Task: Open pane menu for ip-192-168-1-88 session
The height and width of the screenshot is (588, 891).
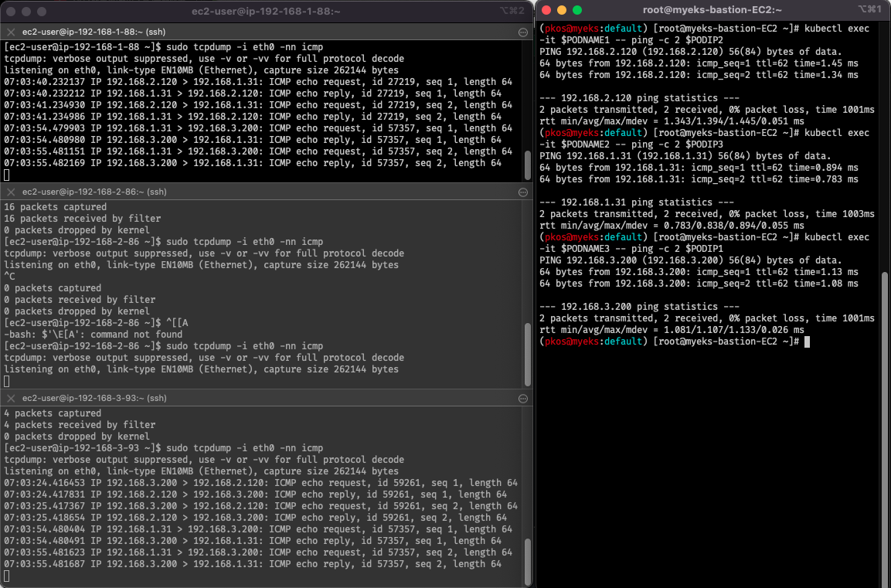Action: (x=523, y=32)
